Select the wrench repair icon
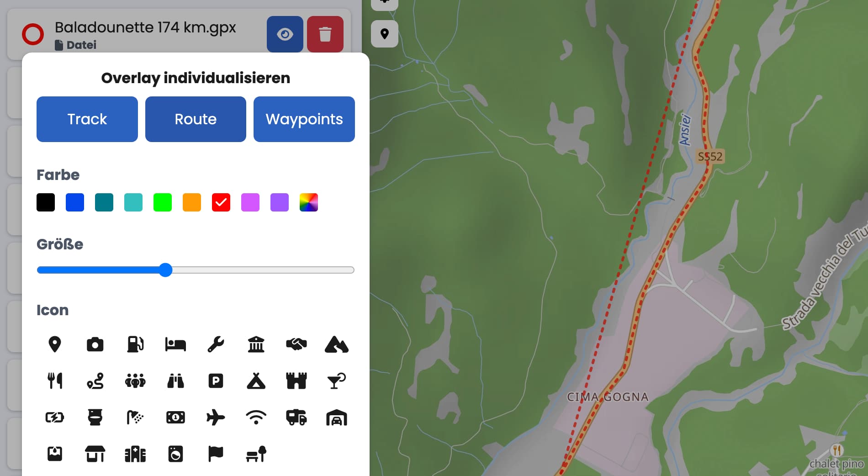This screenshot has height=476, width=868. 216,344
